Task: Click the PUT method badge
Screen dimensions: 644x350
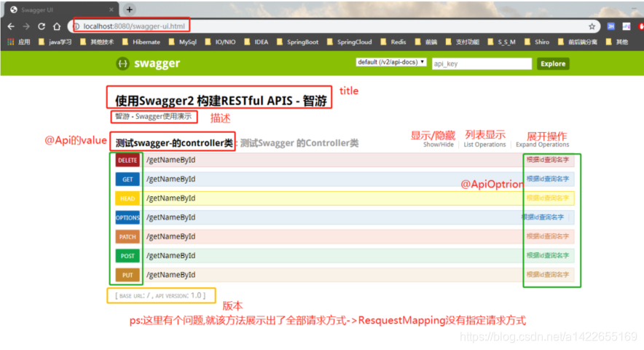Action: pyautogui.click(x=127, y=275)
